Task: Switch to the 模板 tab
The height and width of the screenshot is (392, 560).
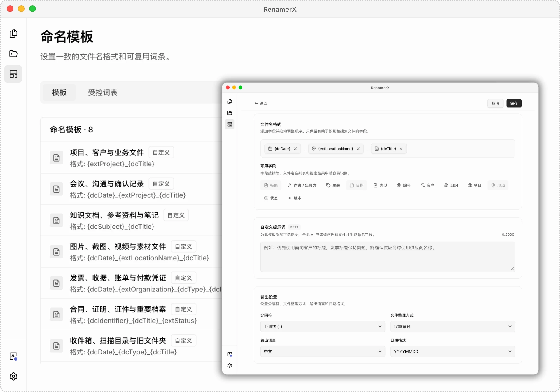Action: click(x=59, y=92)
